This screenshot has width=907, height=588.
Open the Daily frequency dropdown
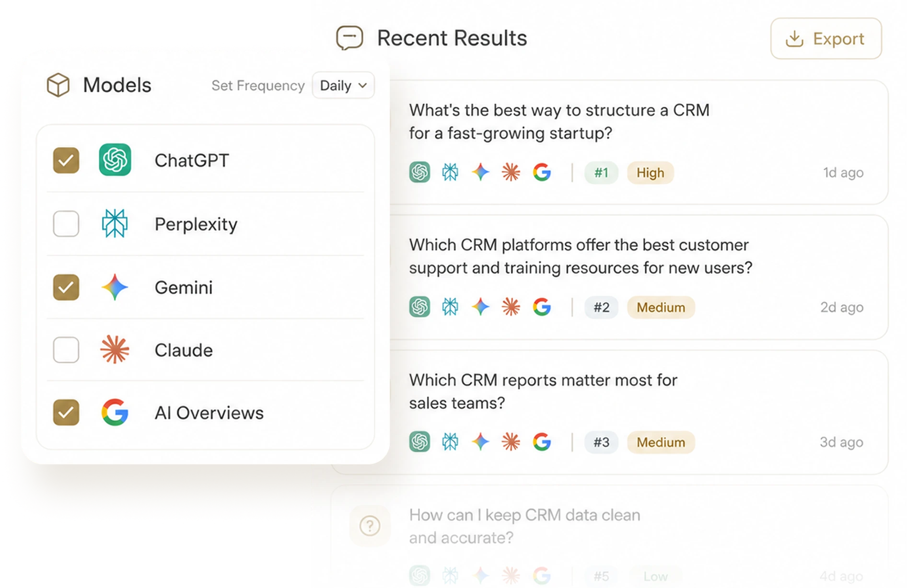[343, 85]
